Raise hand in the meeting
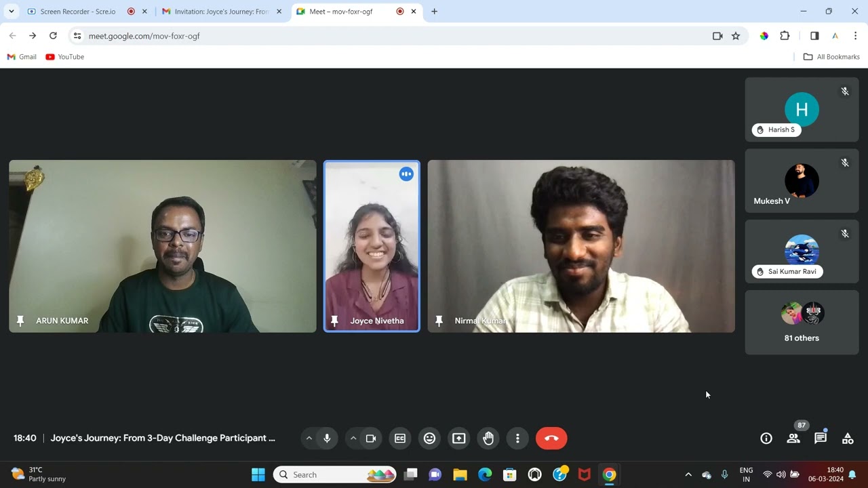 tap(488, 439)
